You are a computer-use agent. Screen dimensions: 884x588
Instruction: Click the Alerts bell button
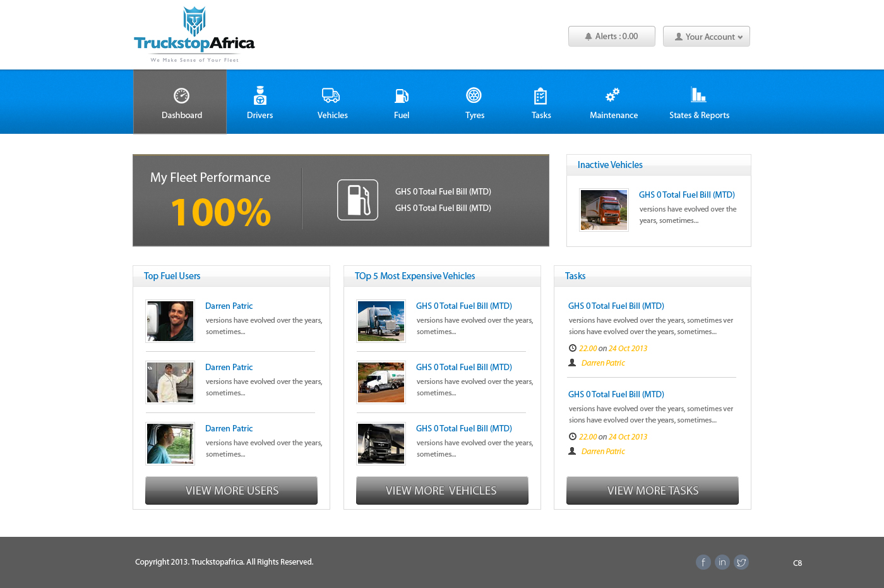click(611, 36)
